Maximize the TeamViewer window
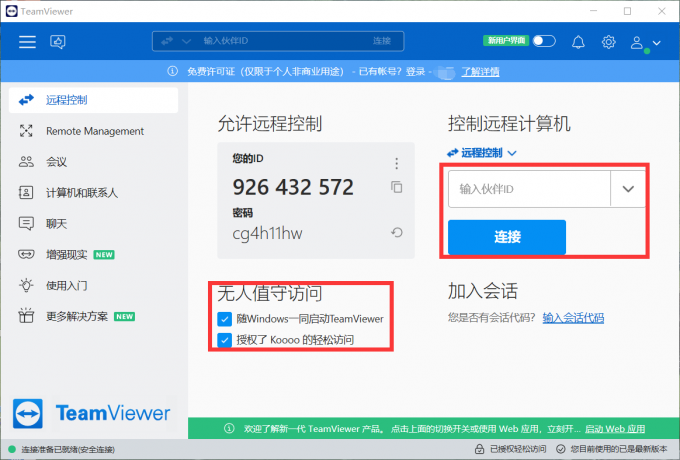680x460 pixels. (x=628, y=11)
